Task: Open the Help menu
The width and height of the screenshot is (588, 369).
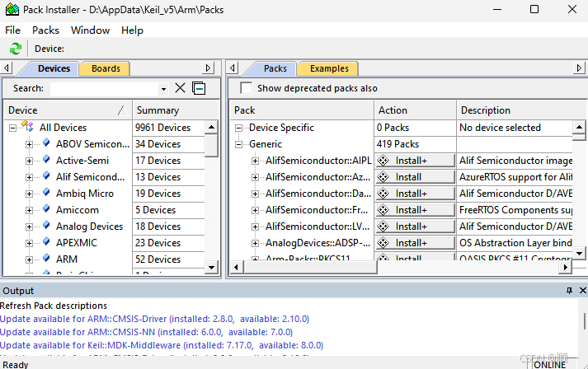Action: (x=132, y=30)
